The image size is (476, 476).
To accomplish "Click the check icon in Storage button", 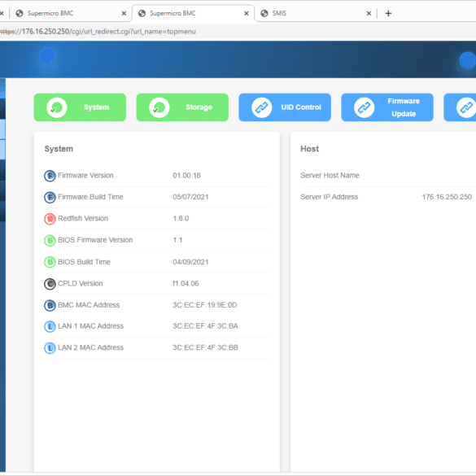I will point(159,107).
